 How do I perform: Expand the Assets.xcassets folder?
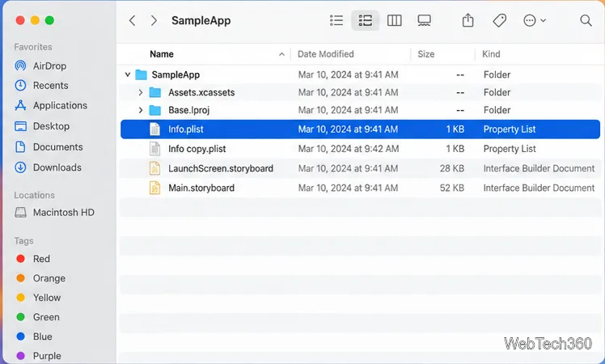coord(141,92)
